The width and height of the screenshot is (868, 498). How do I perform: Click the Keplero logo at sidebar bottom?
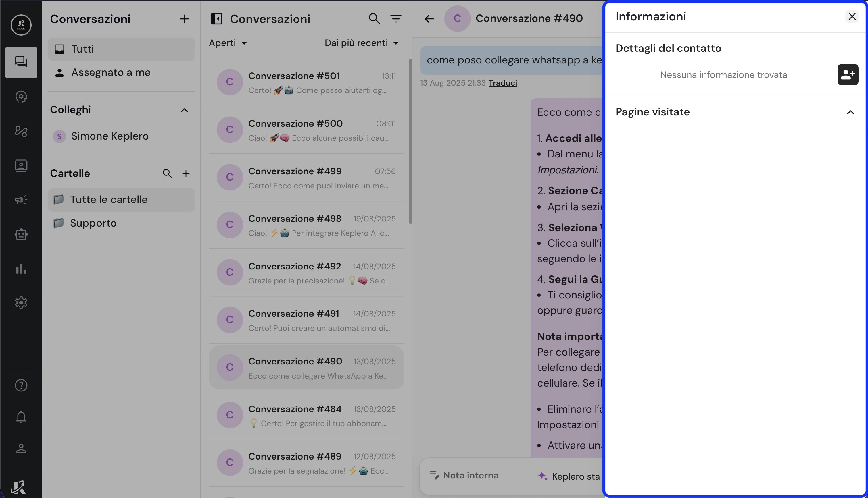18,487
